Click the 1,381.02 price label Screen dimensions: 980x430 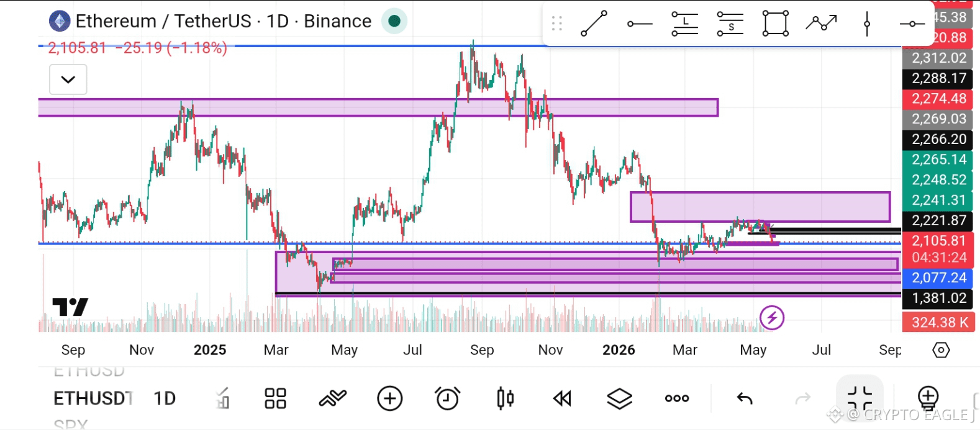(x=938, y=298)
